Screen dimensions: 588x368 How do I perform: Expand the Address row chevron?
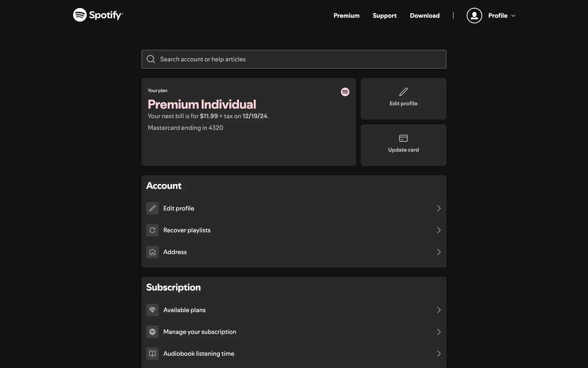[x=439, y=252]
